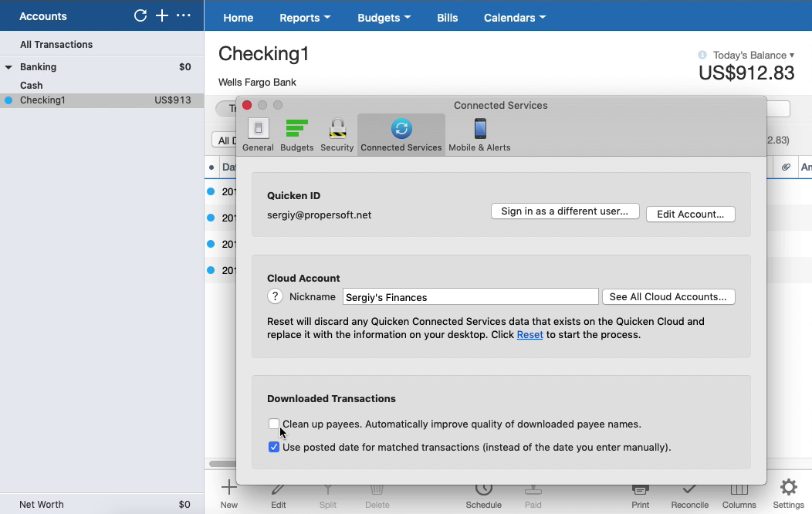Open the Budgets dropdown menu

pyautogui.click(x=384, y=18)
